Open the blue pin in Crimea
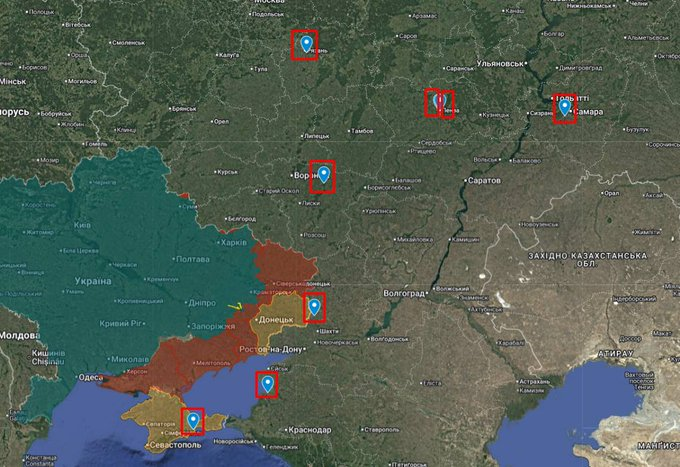Screen dimensions: 680x467 pos(193,420)
